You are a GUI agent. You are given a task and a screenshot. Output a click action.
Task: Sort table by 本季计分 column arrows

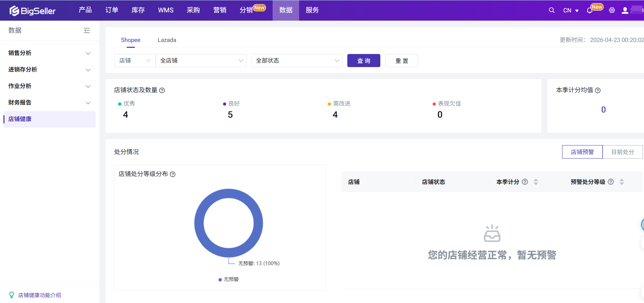536,182
